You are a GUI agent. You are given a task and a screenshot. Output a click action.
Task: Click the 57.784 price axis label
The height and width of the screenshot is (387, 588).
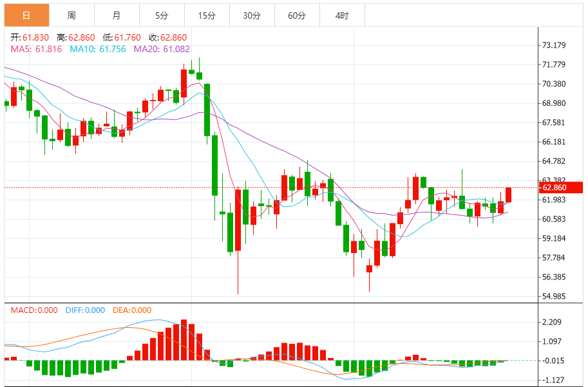coord(554,258)
